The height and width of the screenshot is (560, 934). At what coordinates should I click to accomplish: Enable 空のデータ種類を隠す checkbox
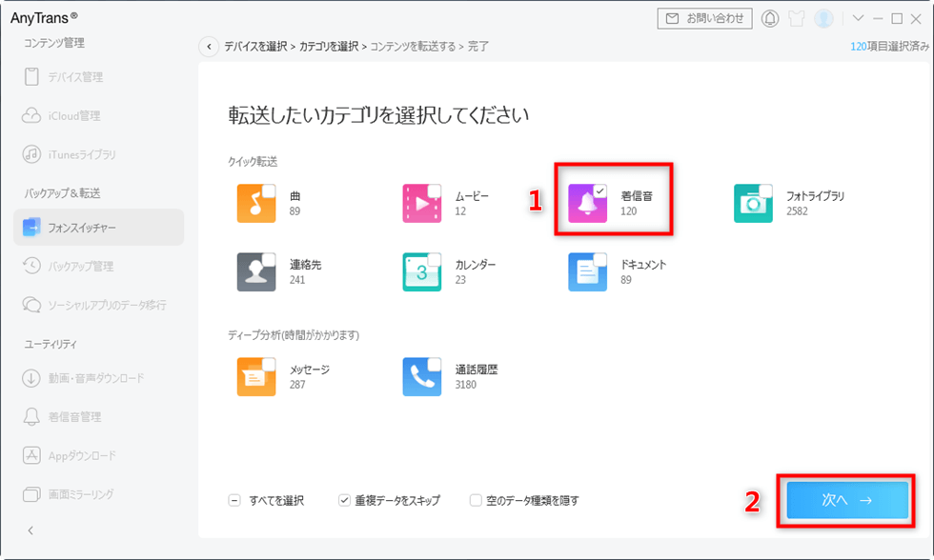[x=476, y=501]
